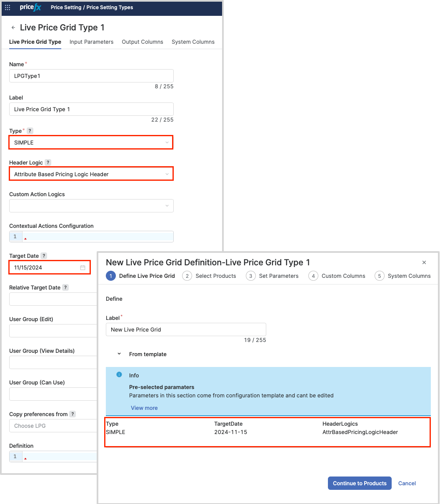The image size is (440, 504).
Task: Click help icon beside Header Logic
Action: (48, 162)
